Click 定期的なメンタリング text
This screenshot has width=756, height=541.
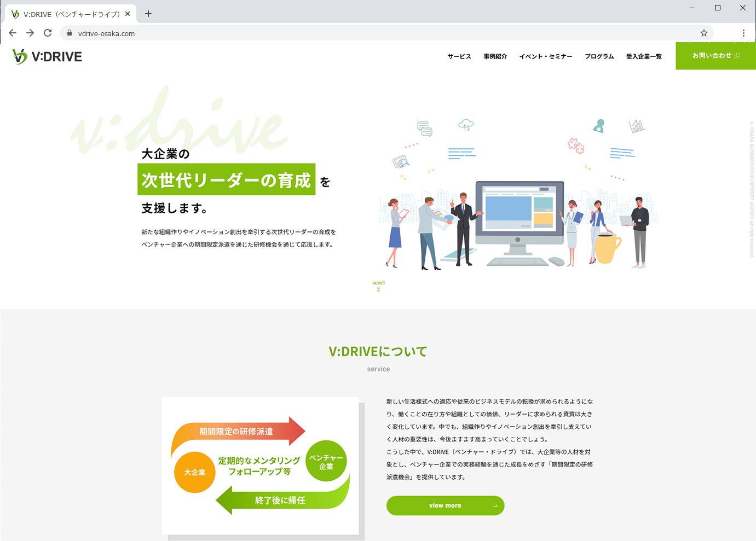[x=259, y=461]
